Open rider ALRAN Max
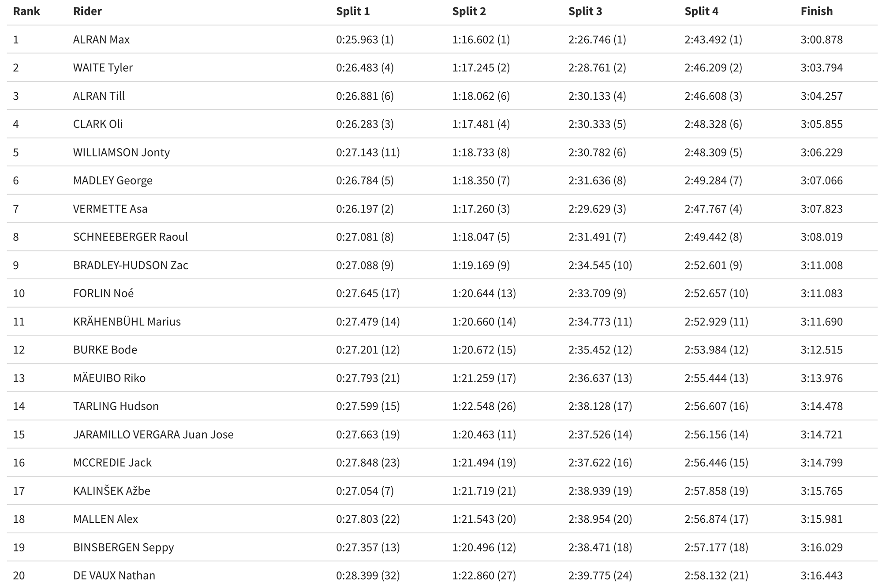 click(x=101, y=39)
